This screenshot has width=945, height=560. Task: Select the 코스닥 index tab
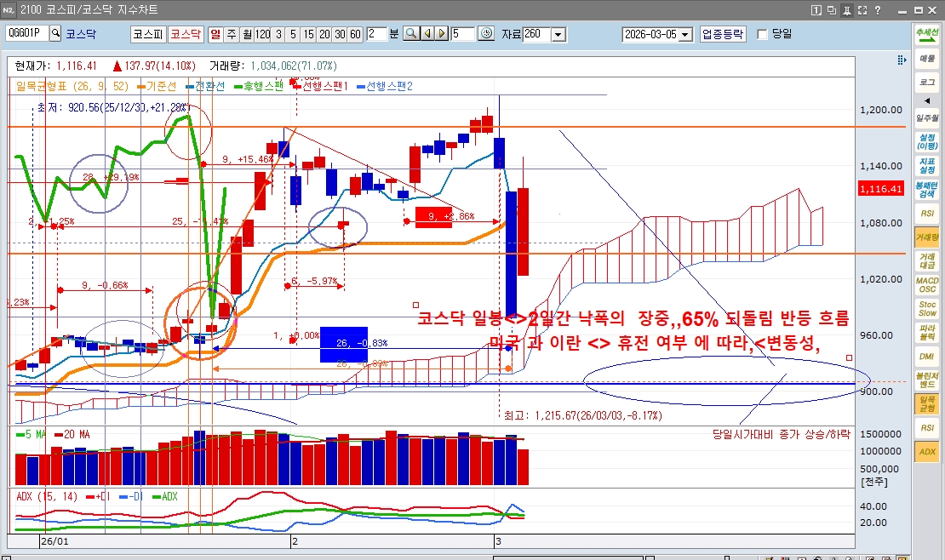pos(185,34)
